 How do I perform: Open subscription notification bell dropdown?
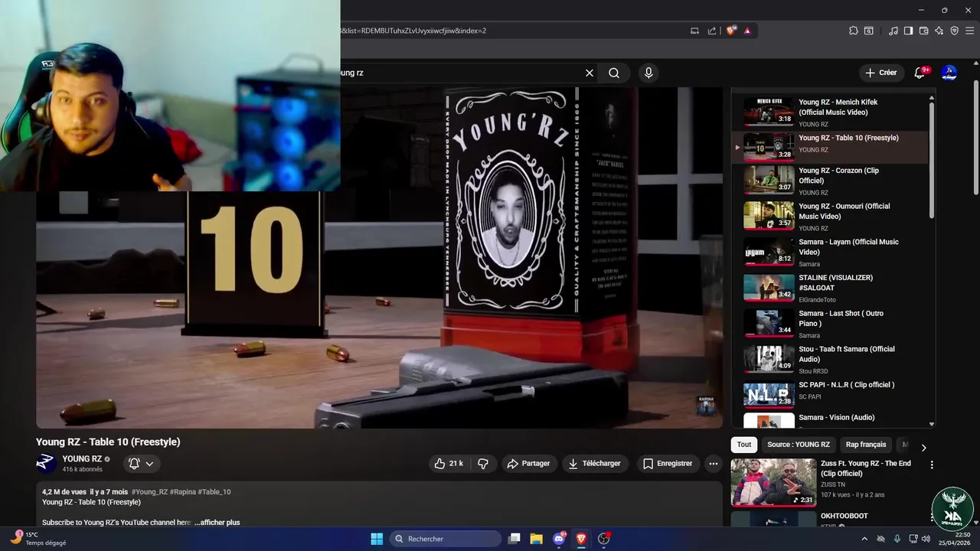(x=142, y=464)
